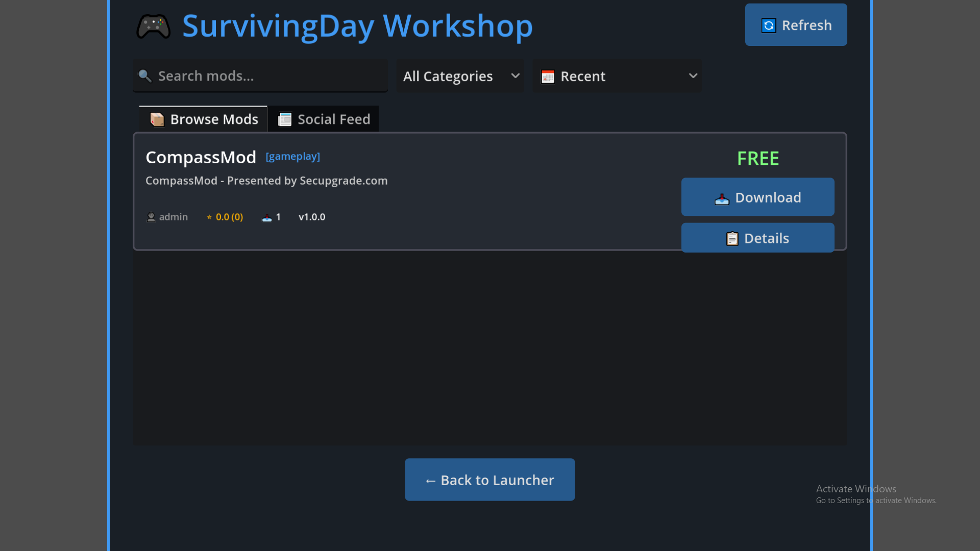Switch to the Social Feed tab
The image size is (980, 551).
click(324, 119)
